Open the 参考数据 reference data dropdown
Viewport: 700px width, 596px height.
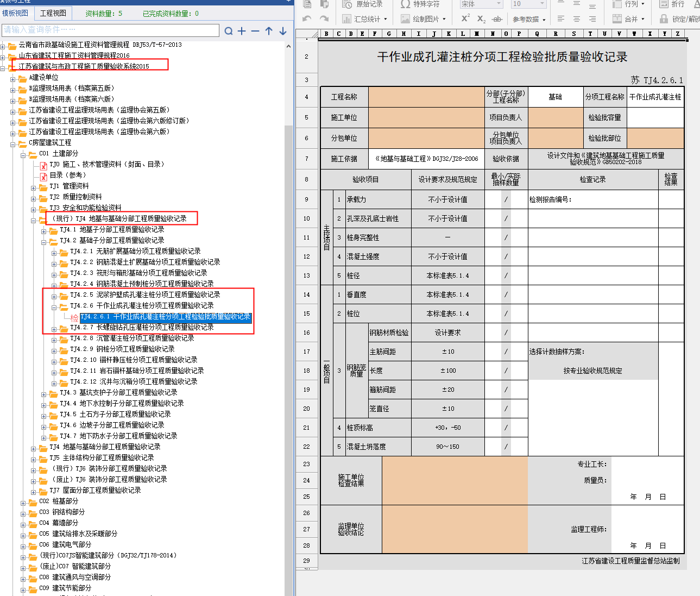pos(529,19)
